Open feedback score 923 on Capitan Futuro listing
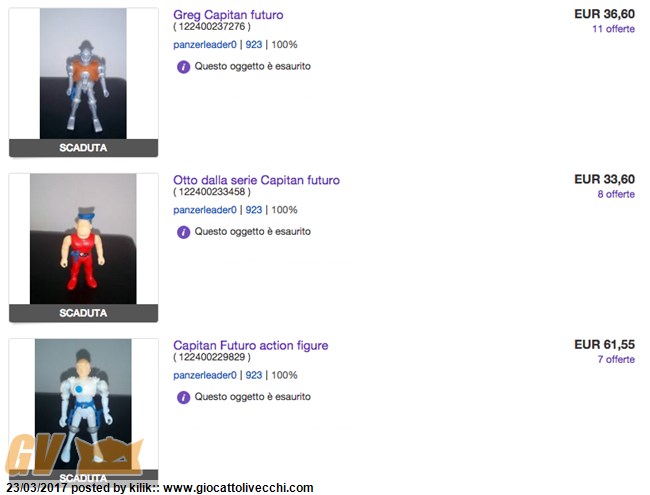650x495 pixels. pyautogui.click(x=254, y=375)
